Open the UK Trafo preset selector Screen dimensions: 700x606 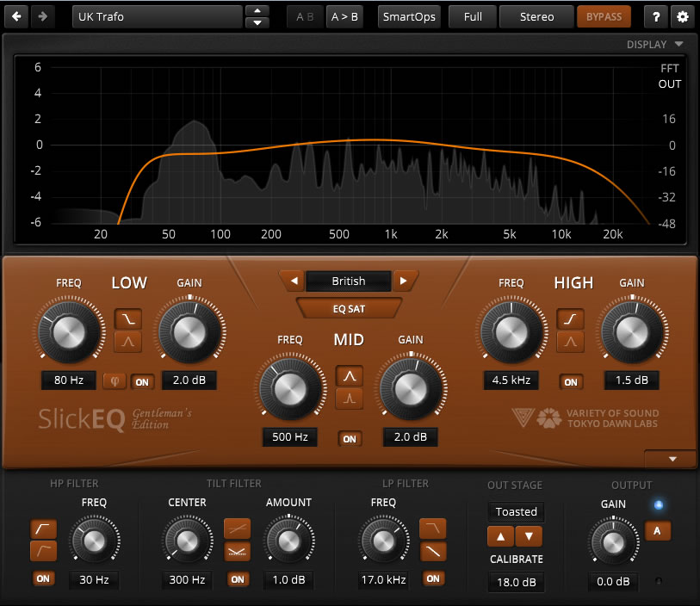pos(158,17)
